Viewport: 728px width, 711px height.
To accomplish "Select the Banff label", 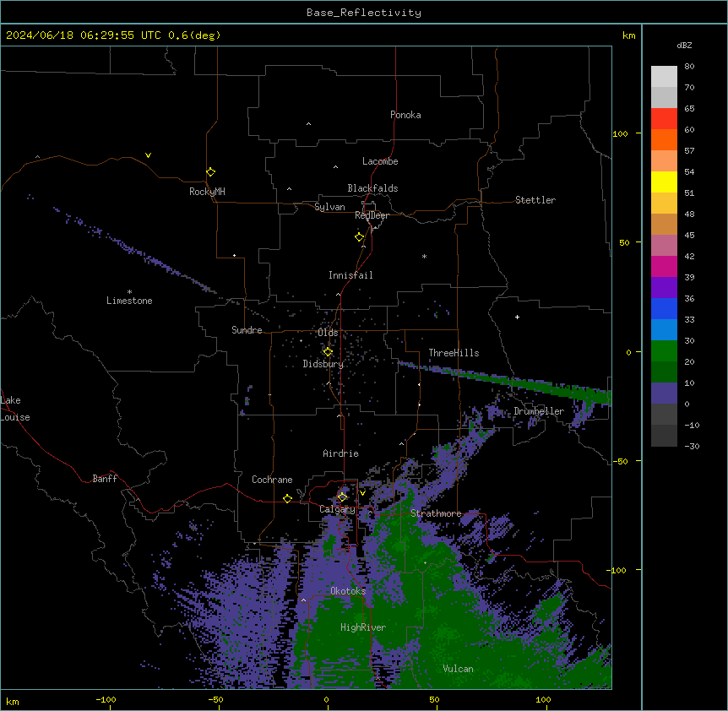I will coord(105,479).
